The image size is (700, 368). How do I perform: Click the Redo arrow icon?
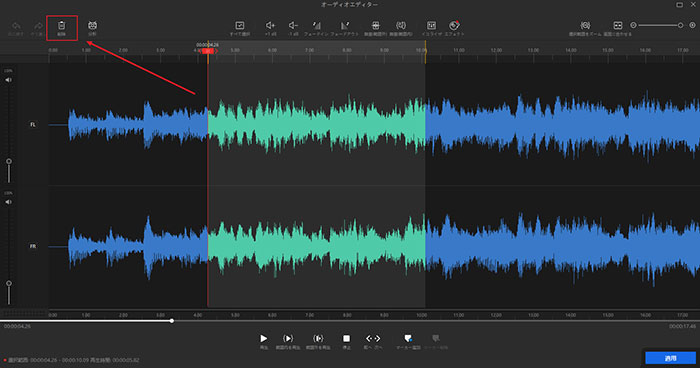[x=38, y=26]
